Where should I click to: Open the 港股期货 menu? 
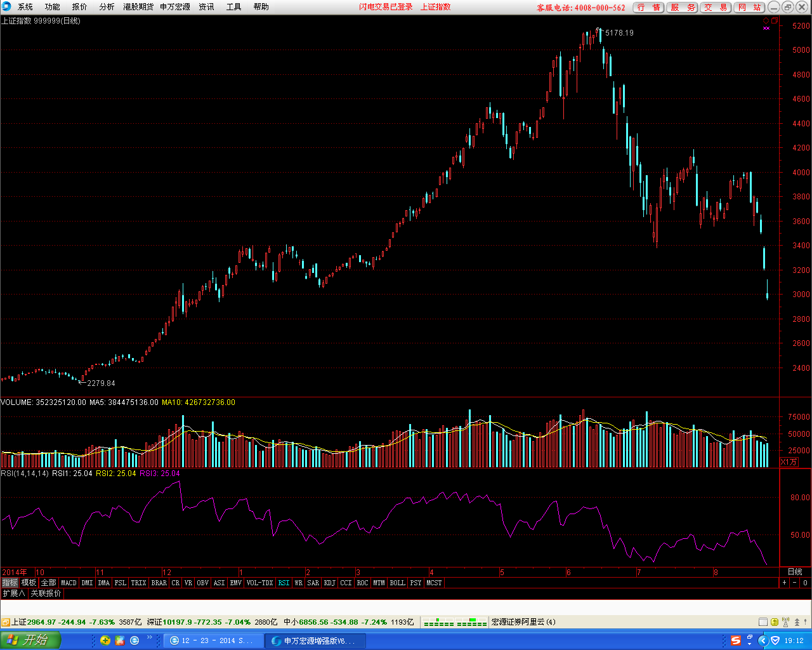138,7
